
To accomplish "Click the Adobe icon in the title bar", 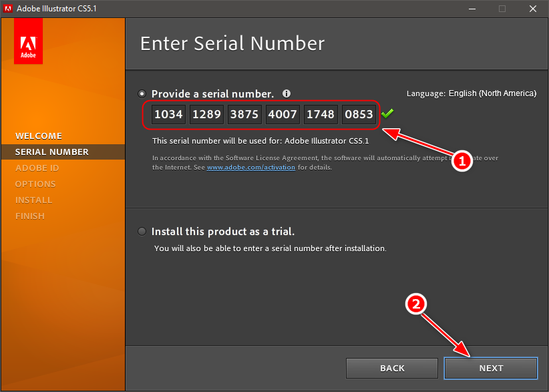I will pyautogui.click(x=9, y=9).
